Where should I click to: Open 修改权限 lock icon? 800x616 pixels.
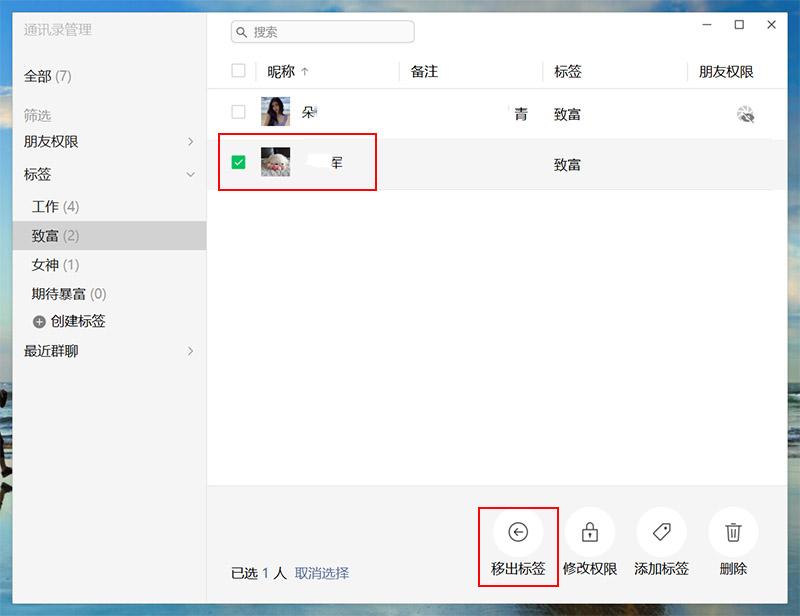click(590, 532)
